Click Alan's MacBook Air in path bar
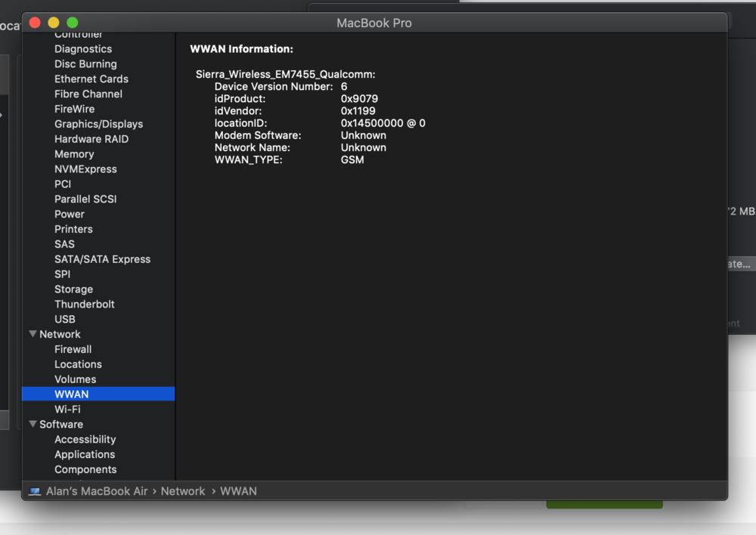Screen dimensions: 756x535 [97, 491]
